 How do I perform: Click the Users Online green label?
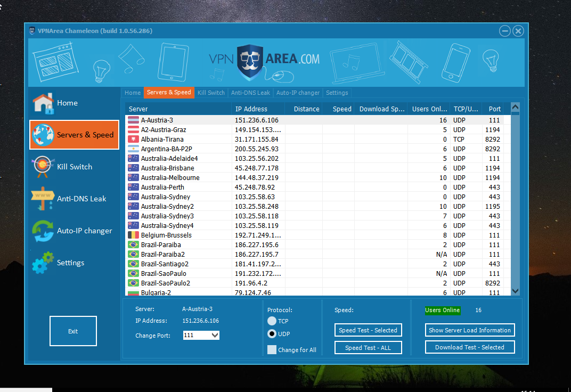click(x=443, y=310)
